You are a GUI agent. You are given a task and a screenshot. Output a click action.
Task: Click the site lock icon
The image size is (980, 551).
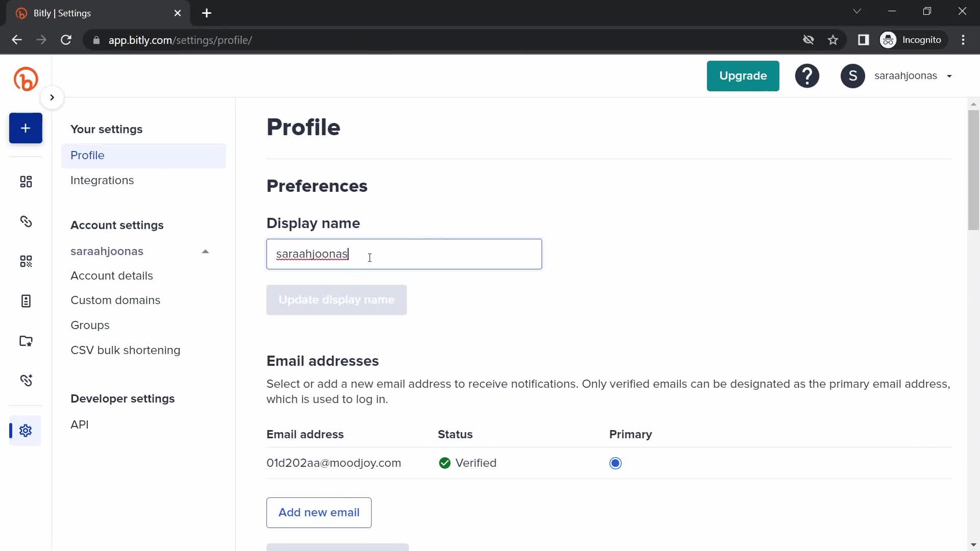coord(96,40)
